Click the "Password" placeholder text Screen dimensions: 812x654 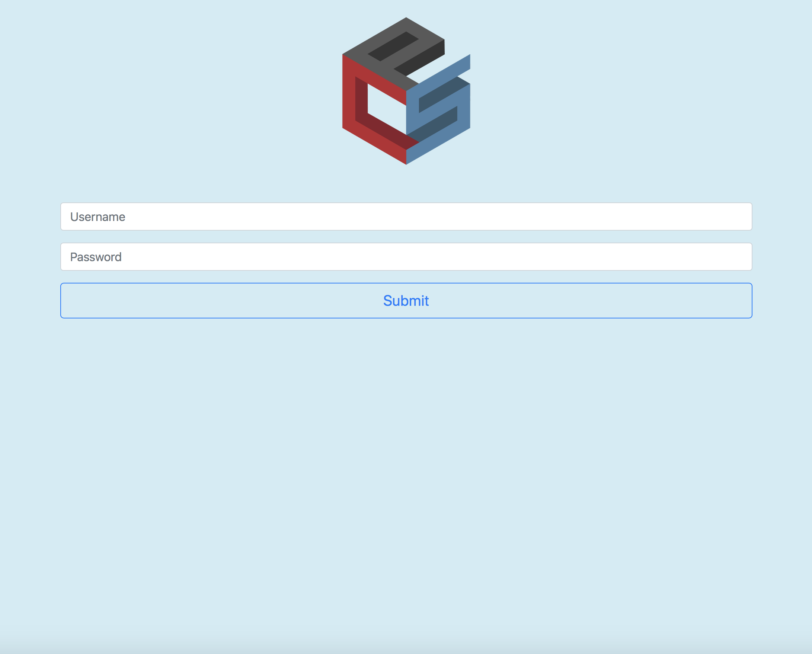96,257
